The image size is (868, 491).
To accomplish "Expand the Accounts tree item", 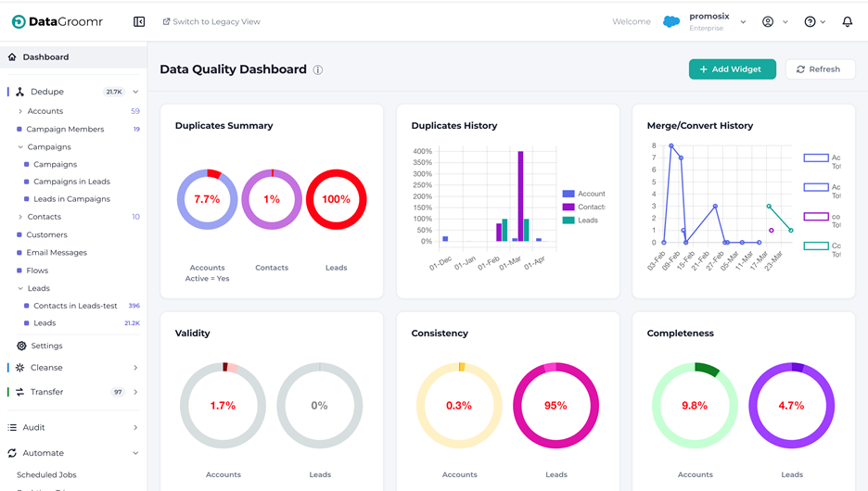I will coord(20,111).
